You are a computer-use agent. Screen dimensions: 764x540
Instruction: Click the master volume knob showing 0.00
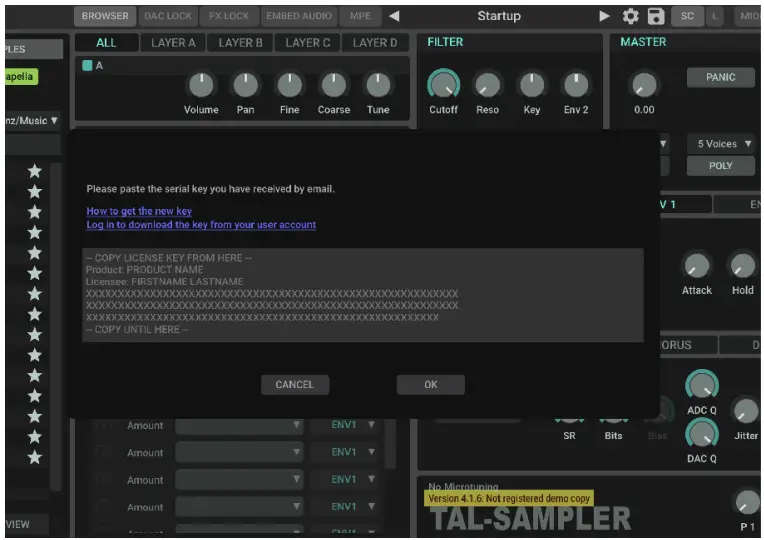click(644, 85)
